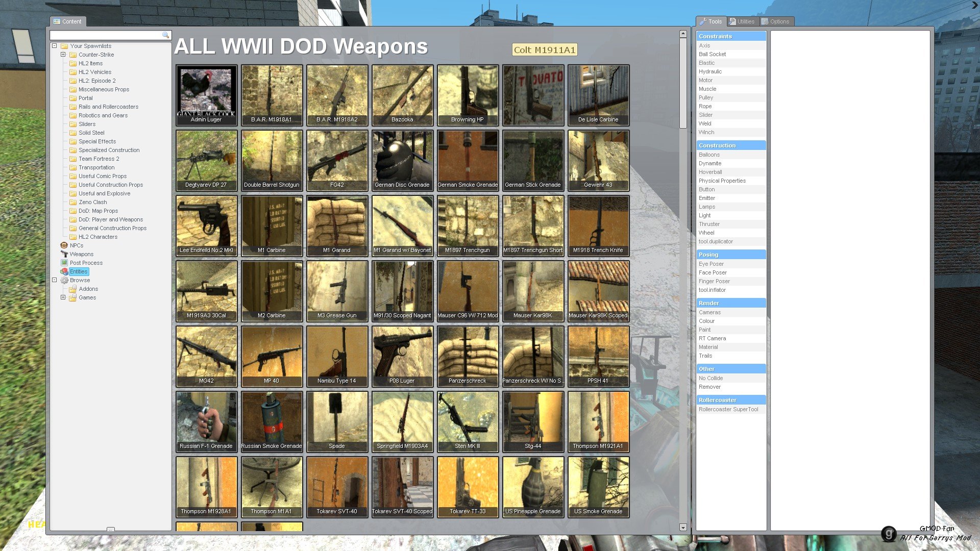Collapse the Other category header

point(731,369)
